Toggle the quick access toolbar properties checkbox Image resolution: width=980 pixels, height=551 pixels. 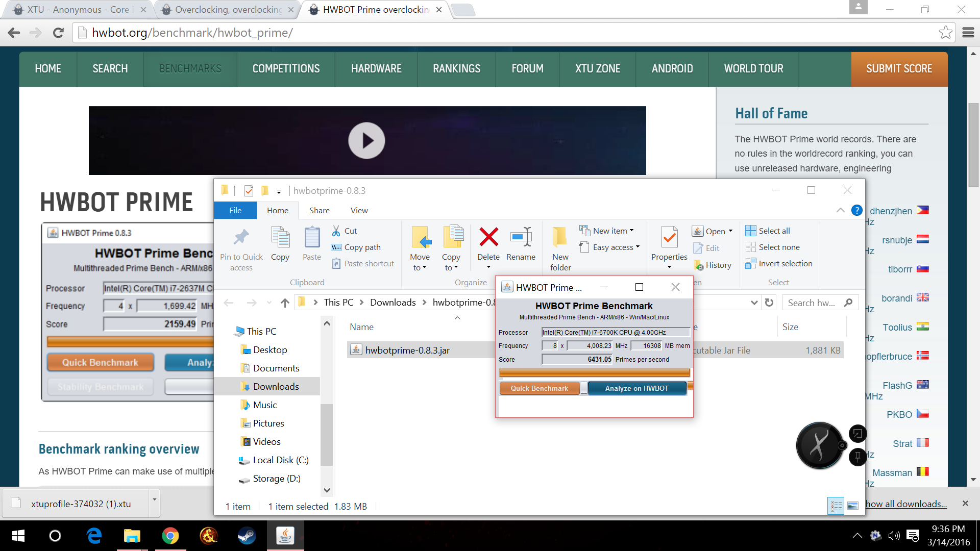(x=249, y=191)
